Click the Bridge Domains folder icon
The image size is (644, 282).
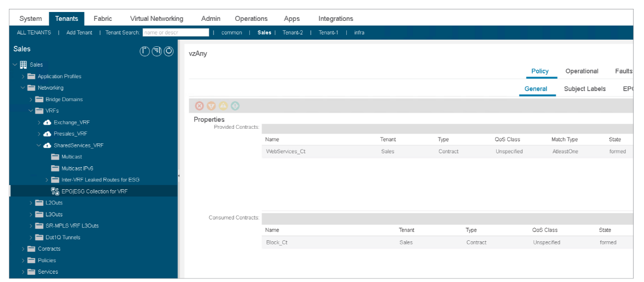tap(39, 99)
